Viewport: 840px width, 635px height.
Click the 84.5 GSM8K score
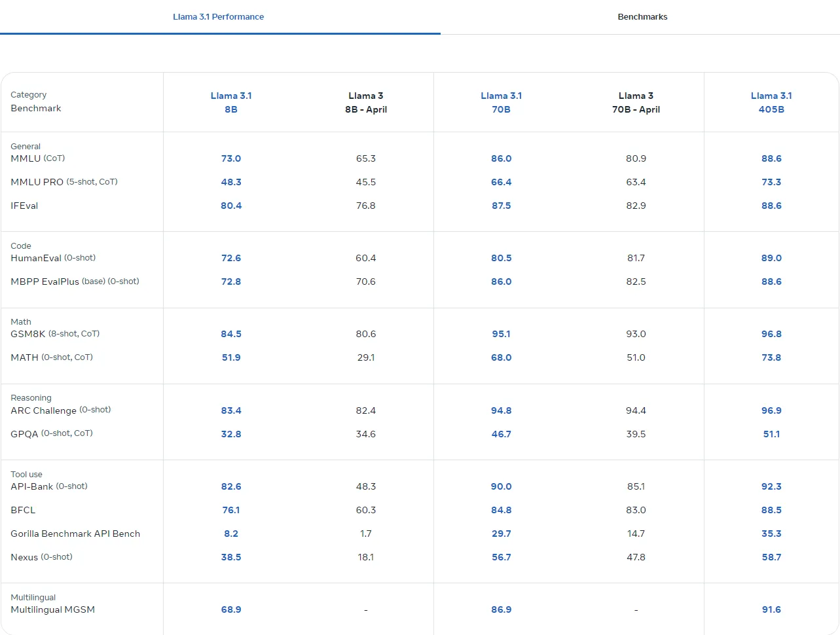pyautogui.click(x=231, y=334)
